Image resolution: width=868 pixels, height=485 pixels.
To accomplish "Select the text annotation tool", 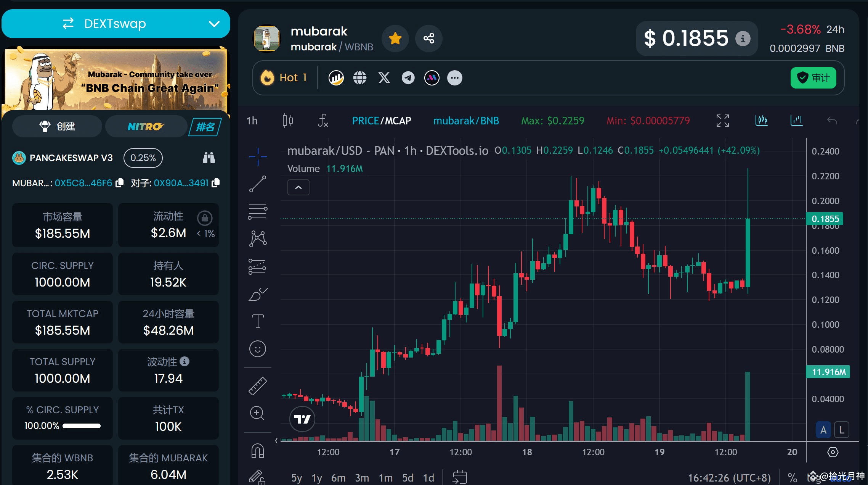I will click(258, 321).
